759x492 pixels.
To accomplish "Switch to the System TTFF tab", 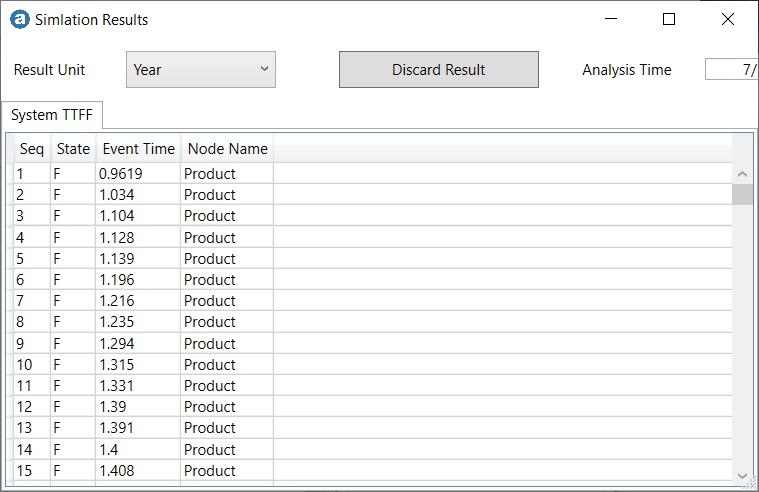I will click(52, 115).
